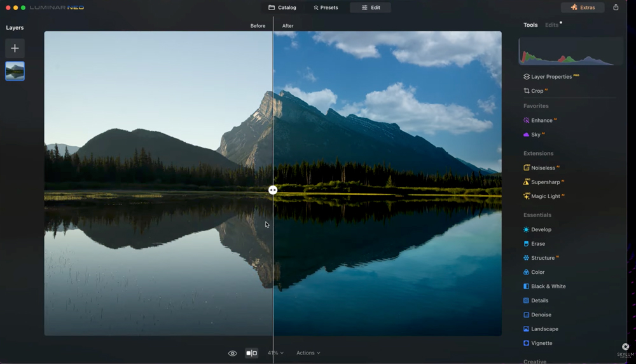Viewport: 636px width, 364px height.
Task: Click the share export icon
Action: point(616,8)
